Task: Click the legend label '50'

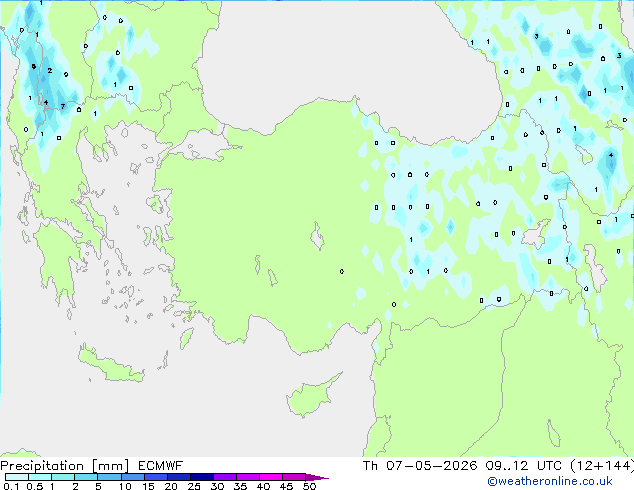Action: pyautogui.click(x=309, y=486)
